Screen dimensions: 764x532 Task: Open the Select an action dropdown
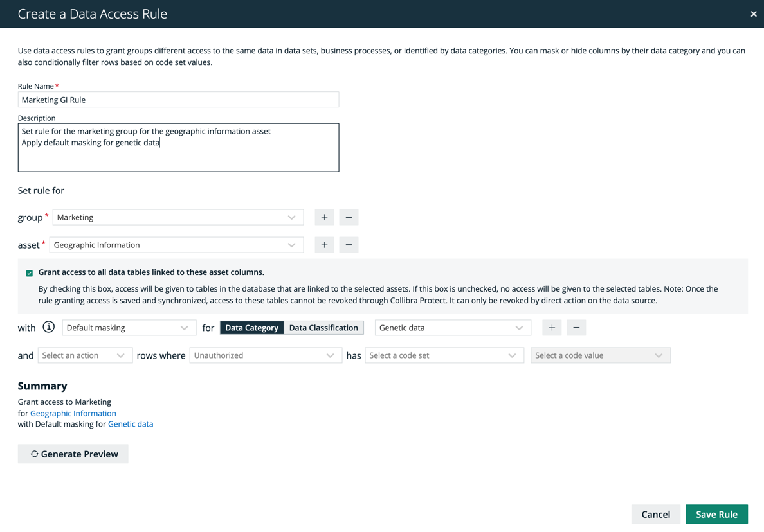(x=85, y=355)
